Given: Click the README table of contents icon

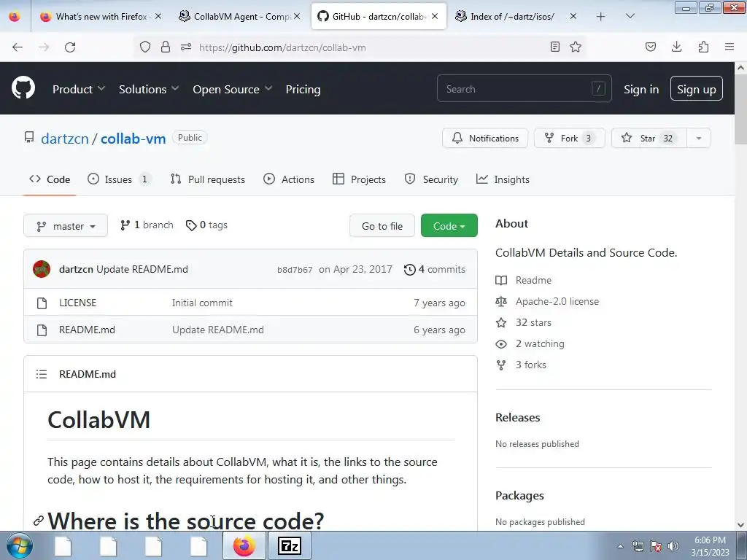Looking at the screenshot, I should (42, 374).
